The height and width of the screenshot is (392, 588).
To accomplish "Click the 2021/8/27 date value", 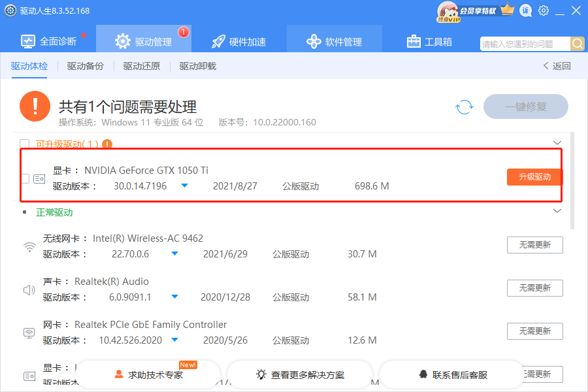I will click(235, 186).
